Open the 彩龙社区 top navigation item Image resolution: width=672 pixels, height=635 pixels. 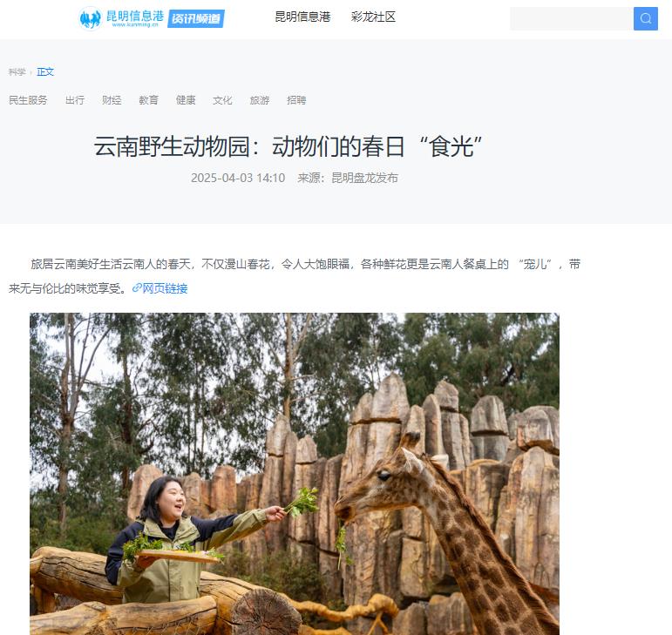pyautogui.click(x=373, y=17)
